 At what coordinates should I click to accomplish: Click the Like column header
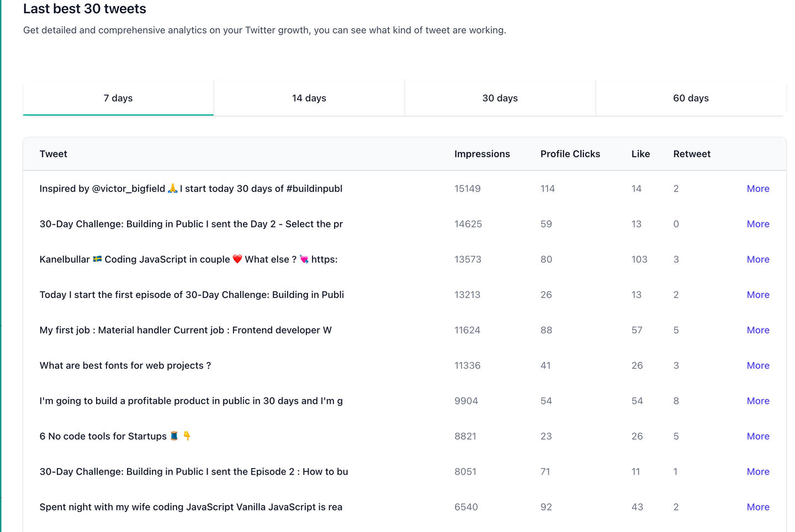pyautogui.click(x=640, y=154)
